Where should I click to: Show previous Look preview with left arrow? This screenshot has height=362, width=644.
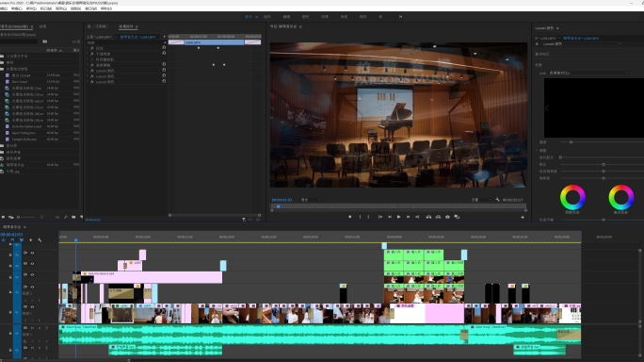tap(547, 107)
